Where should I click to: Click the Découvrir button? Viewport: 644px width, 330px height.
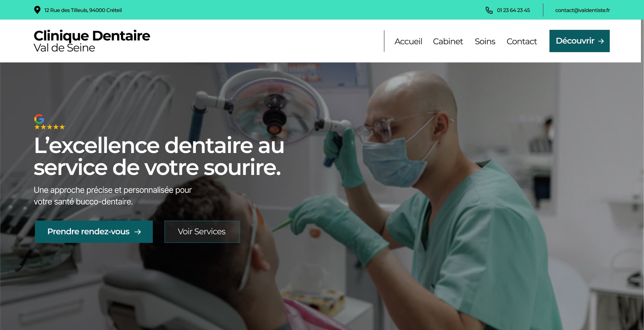pos(580,41)
